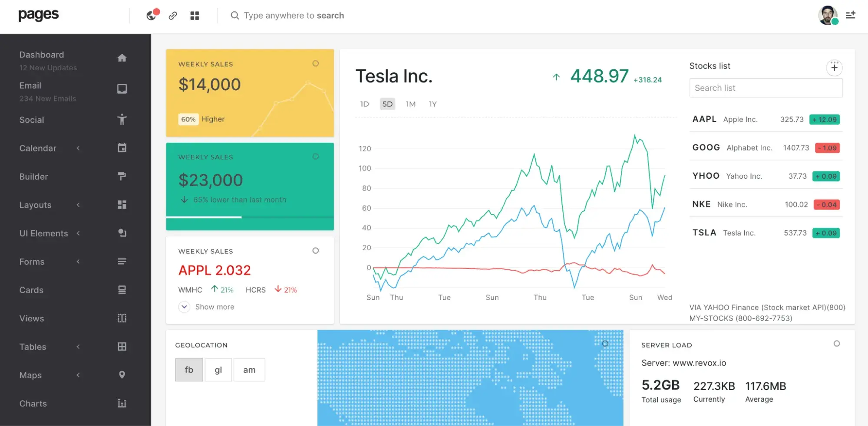This screenshot has width=868, height=426.
Task: Expand the Layouts submenu chevron
Action: pos(78,205)
